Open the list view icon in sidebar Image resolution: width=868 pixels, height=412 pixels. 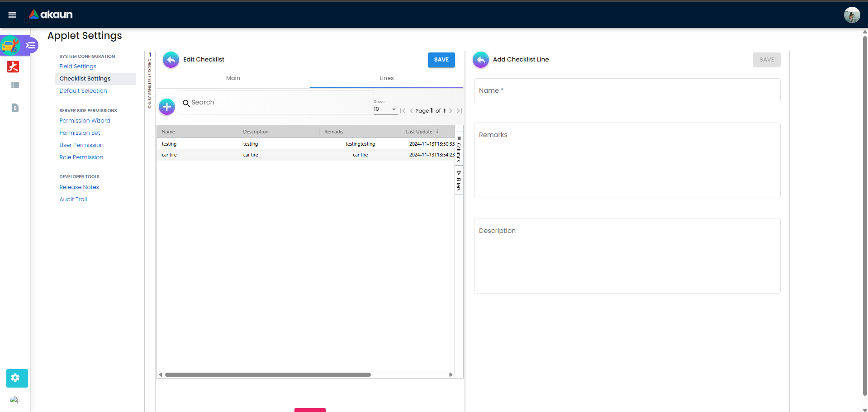click(x=15, y=85)
